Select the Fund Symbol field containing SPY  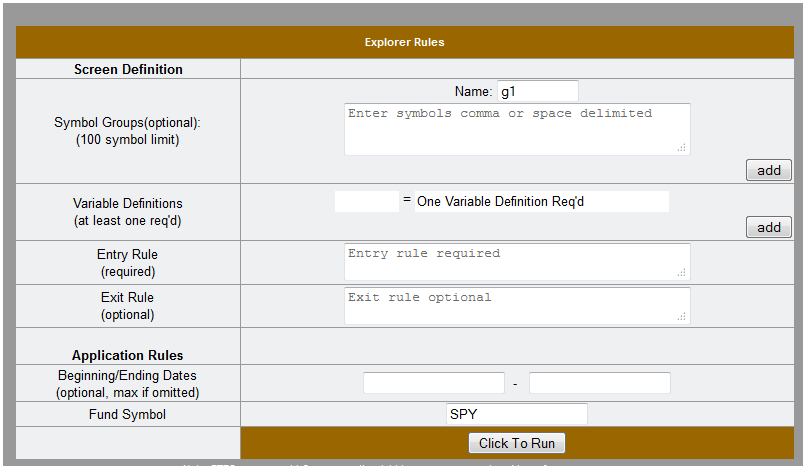pos(516,414)
